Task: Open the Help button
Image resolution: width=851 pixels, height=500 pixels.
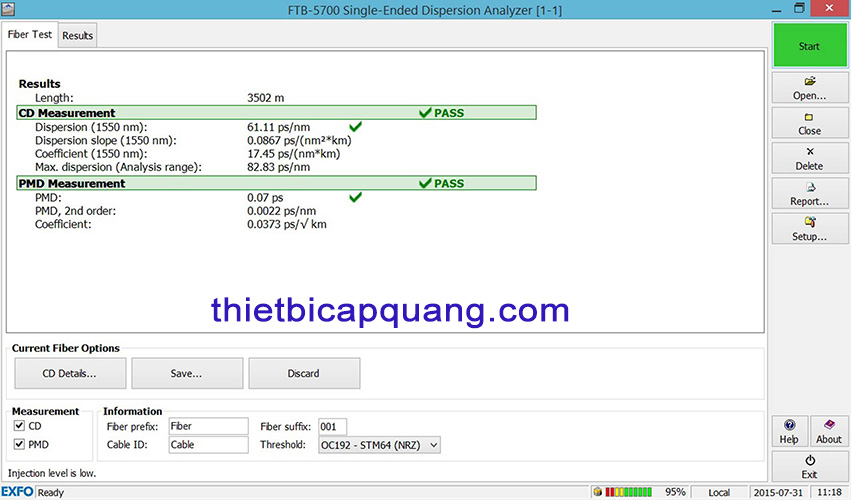Action: [x=789, y=432]
